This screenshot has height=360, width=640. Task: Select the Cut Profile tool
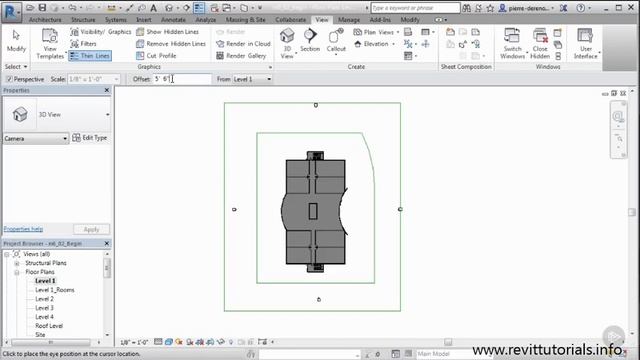(156, 56)
